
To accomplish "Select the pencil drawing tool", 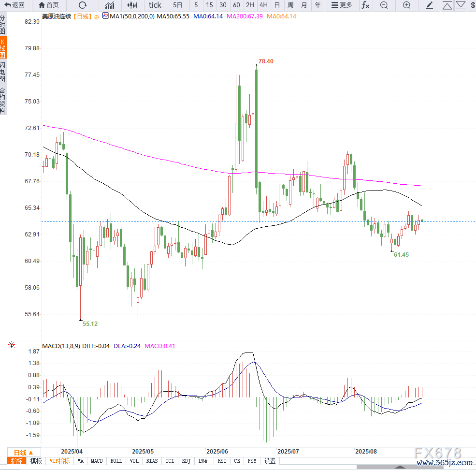I will coord(429,5).
